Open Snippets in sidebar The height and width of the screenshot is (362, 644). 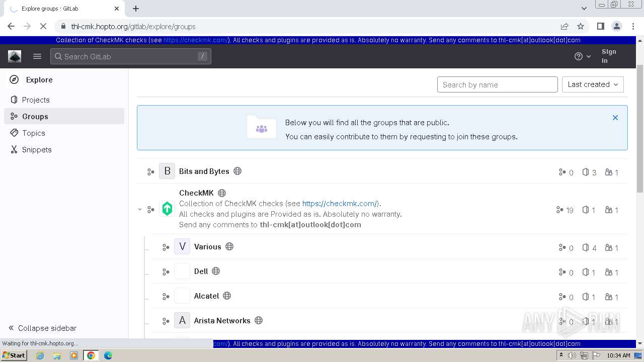pyautogui.click(x=64, y=149)
